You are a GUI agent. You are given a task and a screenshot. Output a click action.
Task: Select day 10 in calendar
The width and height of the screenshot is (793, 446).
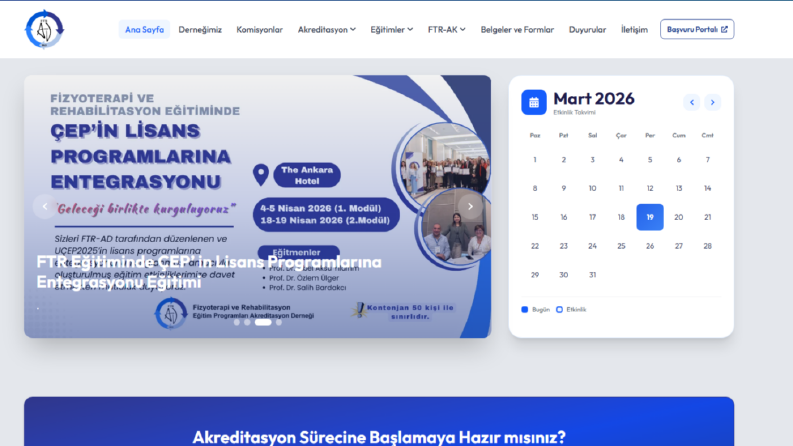click(x=592, y=189)
